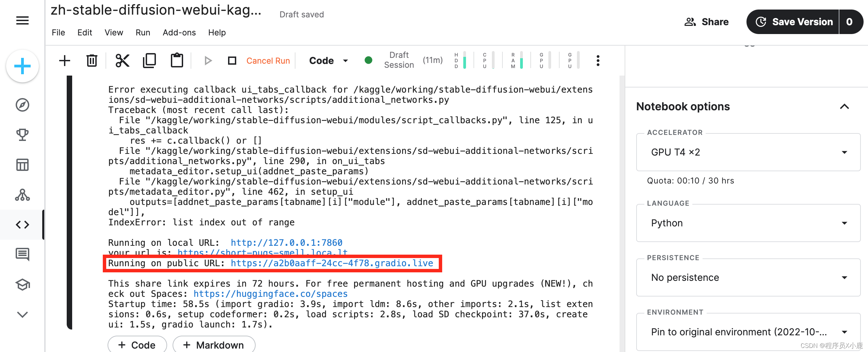
Task: Paste the cell from clipboard
Action: pyautogui.click(x=176, y=60)
